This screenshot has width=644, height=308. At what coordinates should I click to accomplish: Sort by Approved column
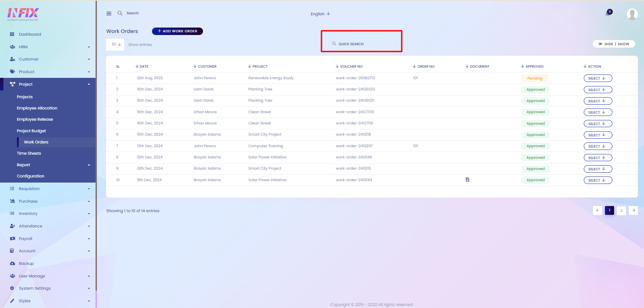coord(532,66)
